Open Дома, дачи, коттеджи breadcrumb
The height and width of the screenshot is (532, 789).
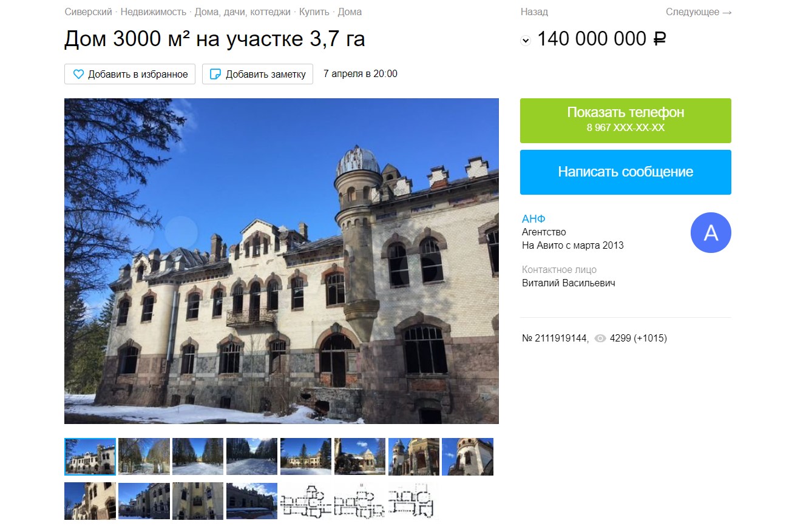243,12
